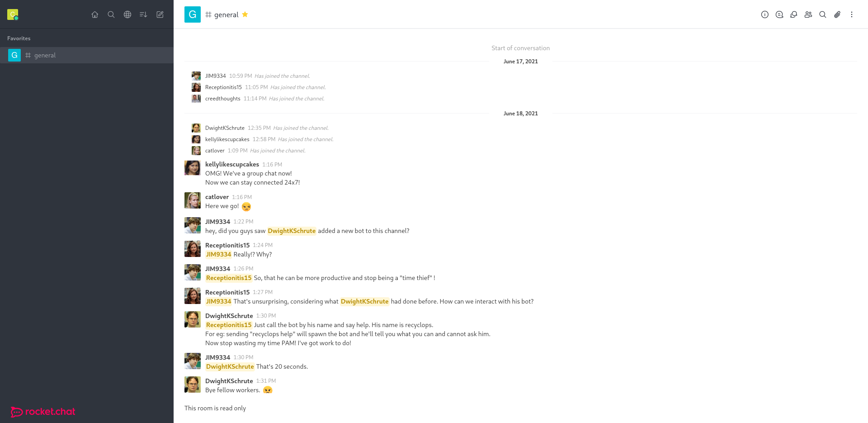Image resolution: width=868 pixels, height=423 pixels.
Task: Open kellylikescupcakes avatar at 1:16 PM message
Action: [x=193, y=168]
